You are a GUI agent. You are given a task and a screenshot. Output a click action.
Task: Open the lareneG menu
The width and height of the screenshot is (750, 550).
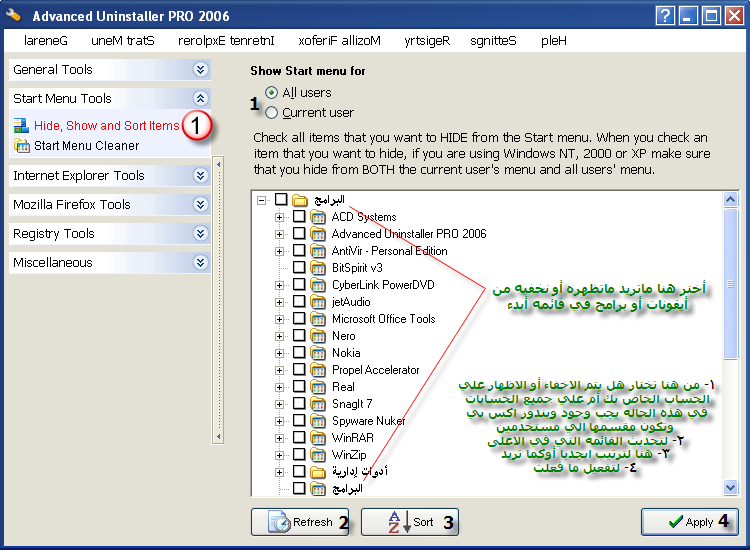pos(46,41)
